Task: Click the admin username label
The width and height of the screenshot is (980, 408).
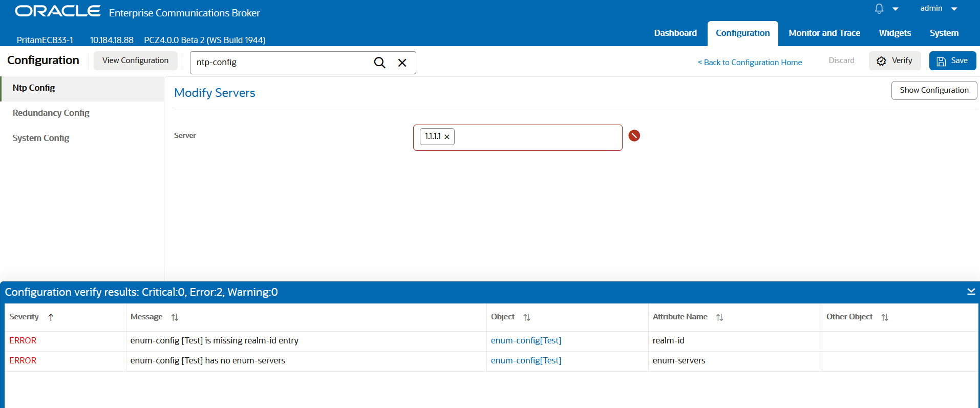Action: [x=931, y=8]
